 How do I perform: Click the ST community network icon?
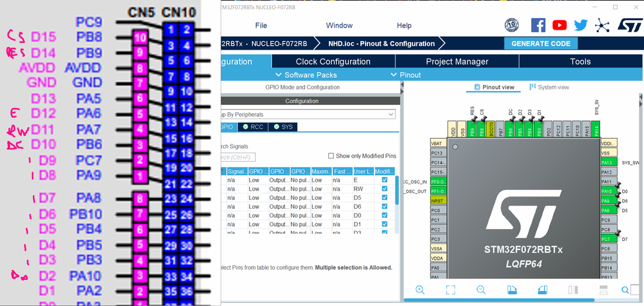(602, 25)
